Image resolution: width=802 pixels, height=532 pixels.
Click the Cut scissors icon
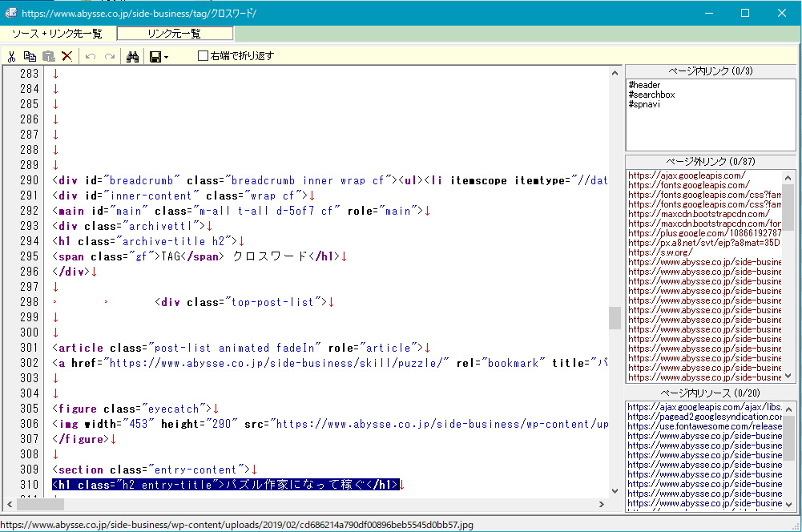coord(12,56)
